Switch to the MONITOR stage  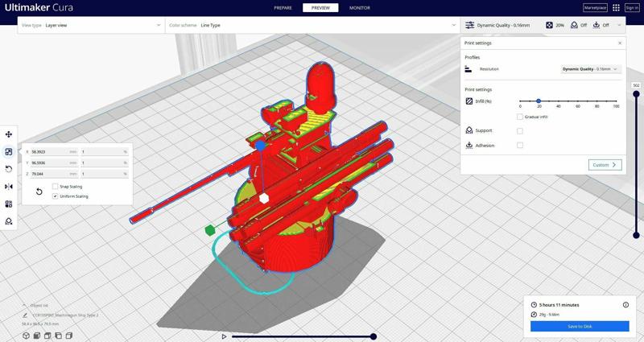click(x=360, y=8)
